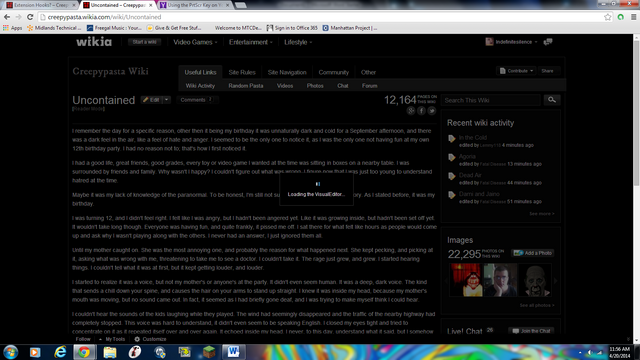The height and width of the screenshot is (360, 640).
Task: Open Random Pasta link
Action: tap(246, 86)
